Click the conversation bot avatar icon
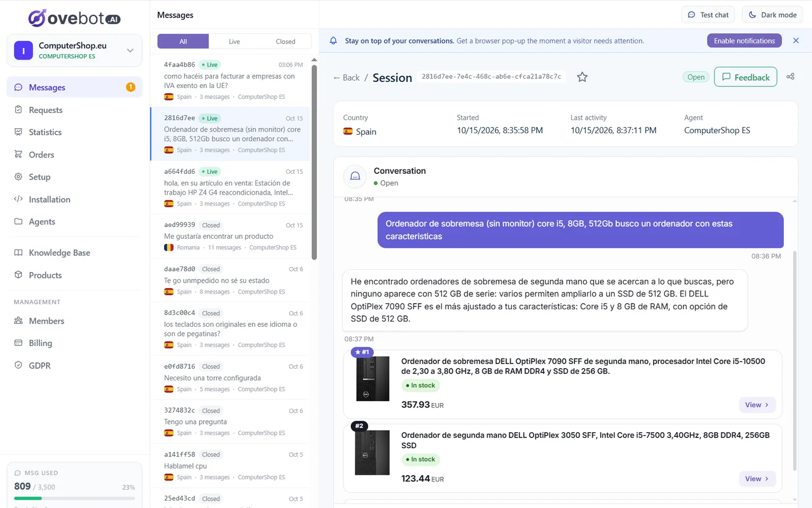The width and height of the screenshot is (812, 508). (x=355, y=176)
